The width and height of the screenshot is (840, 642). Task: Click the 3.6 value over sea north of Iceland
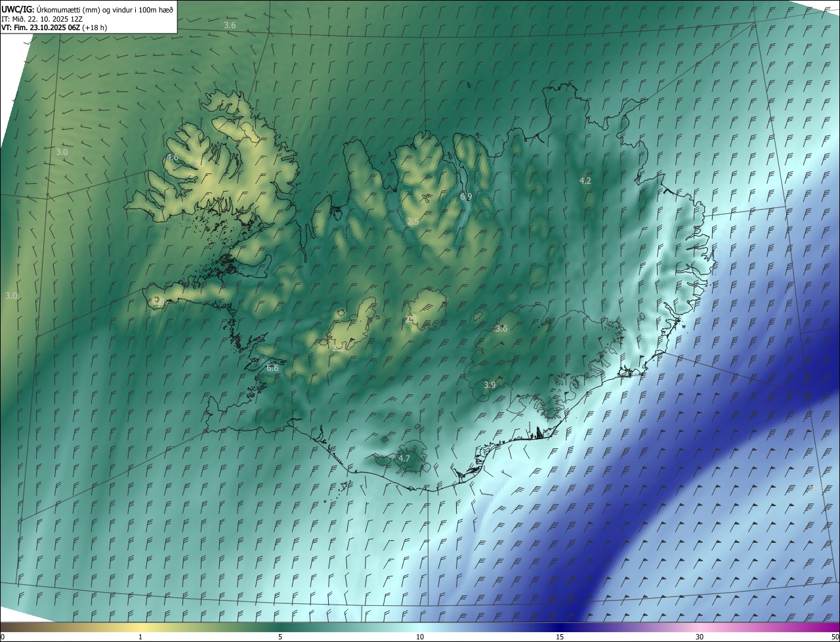click(230, 26)
